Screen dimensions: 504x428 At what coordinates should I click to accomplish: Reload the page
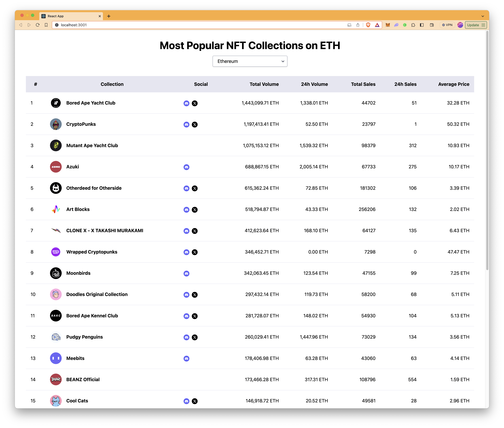pos(38,25)
